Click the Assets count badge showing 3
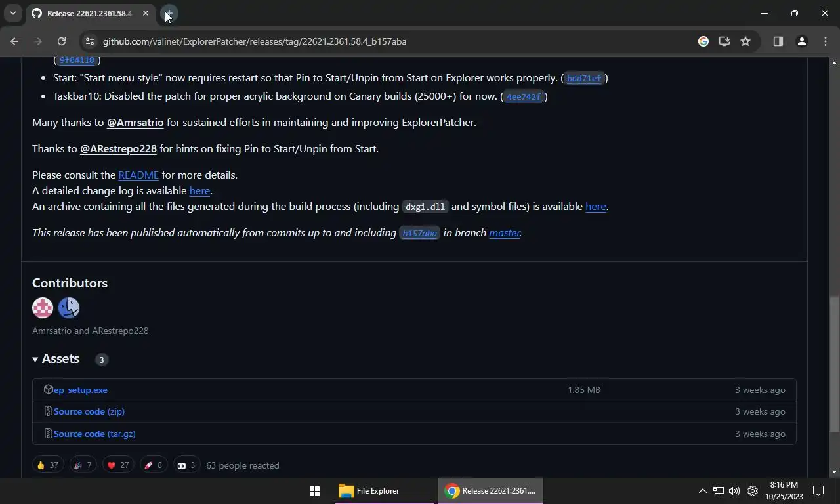This screenshot has width=840, height=504. point(101,360)
